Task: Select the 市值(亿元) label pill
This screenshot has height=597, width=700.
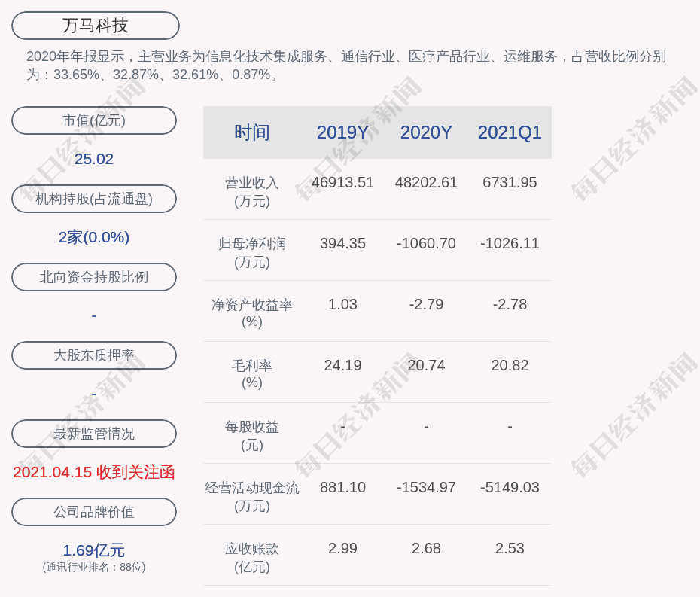Action: tap(94, 120)
